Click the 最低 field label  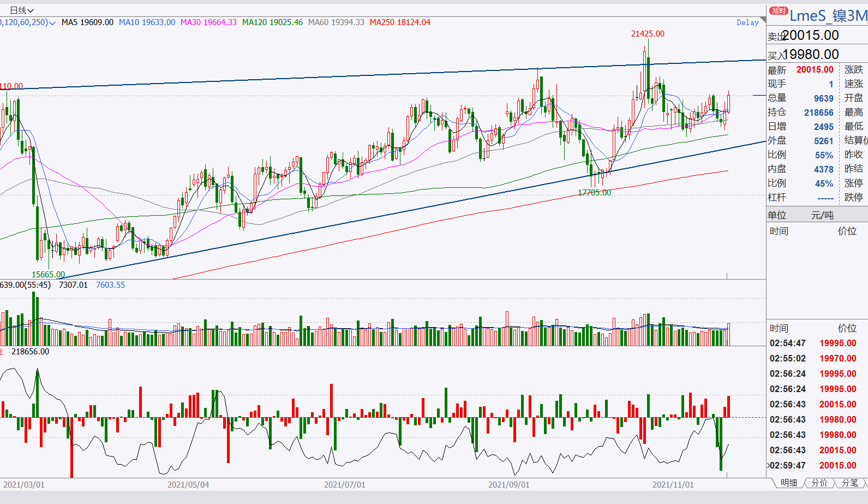(854, 126)
